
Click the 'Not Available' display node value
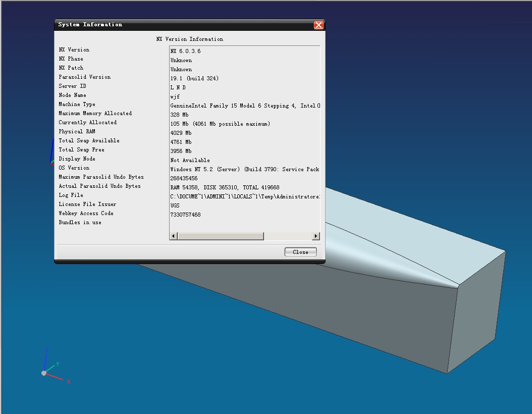click(190, 160)
